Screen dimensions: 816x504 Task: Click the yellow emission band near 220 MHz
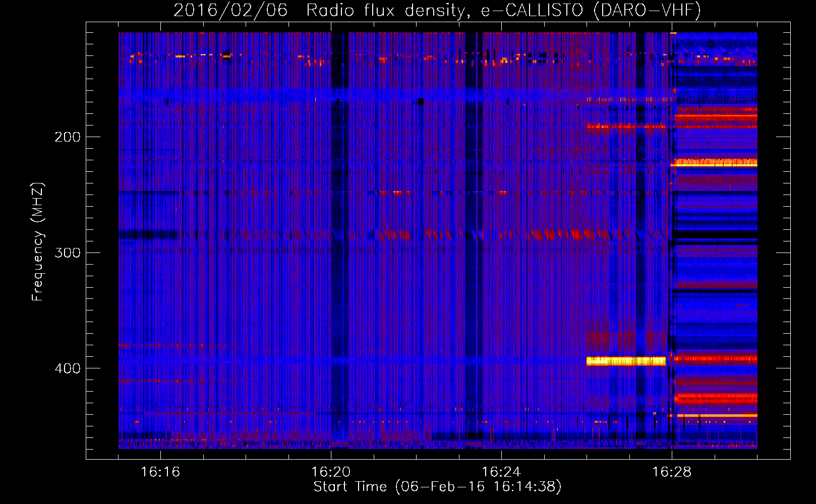tap(714, 163)
